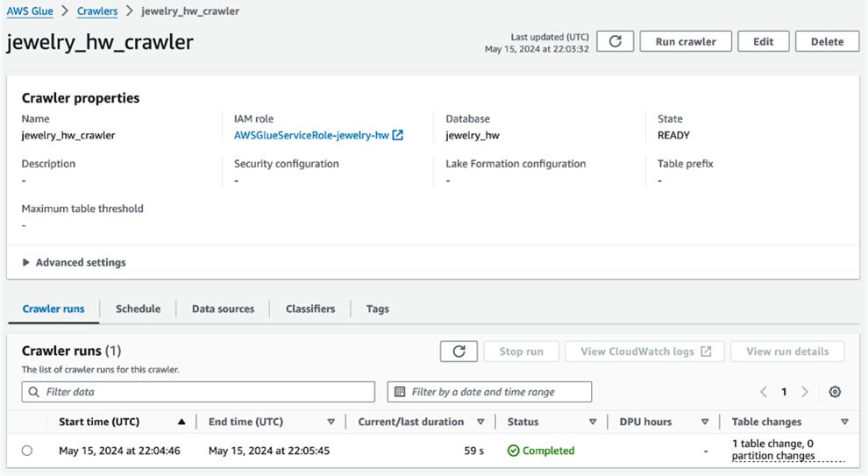Open AWSGlueServiceRole-jewelry-hw IAM role link
This screenshot has height=476, width=868.
311,135
